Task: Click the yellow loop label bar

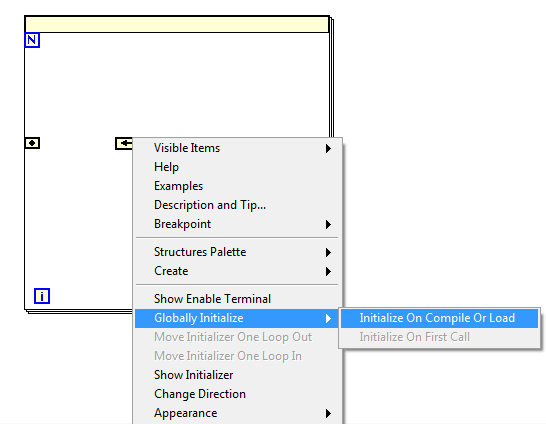Action: 177,24
